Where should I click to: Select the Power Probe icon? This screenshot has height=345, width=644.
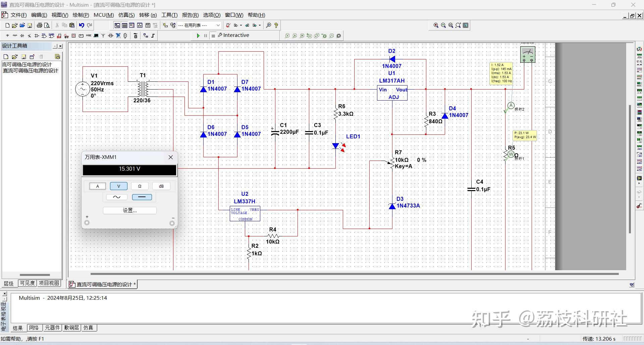tap(302, 36)
